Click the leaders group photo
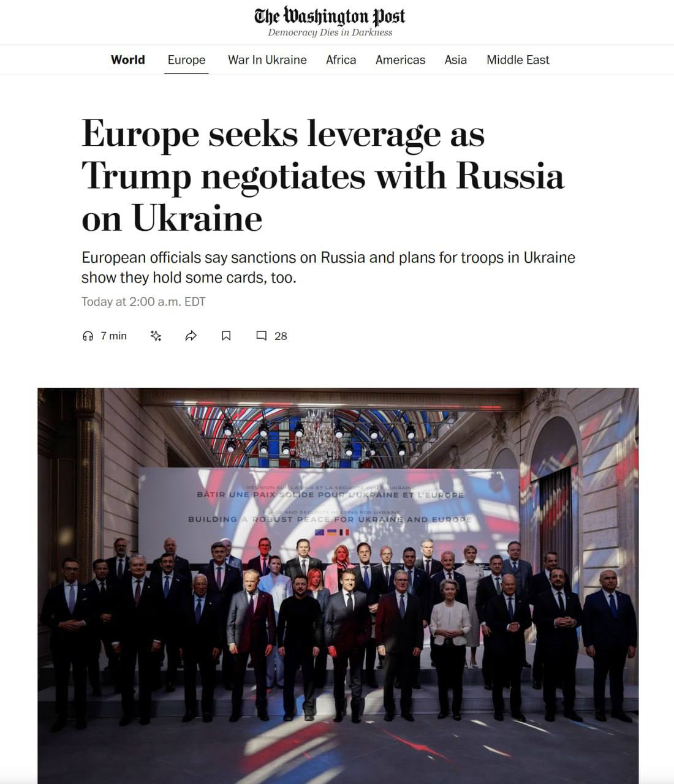 [x=338, y=585]
